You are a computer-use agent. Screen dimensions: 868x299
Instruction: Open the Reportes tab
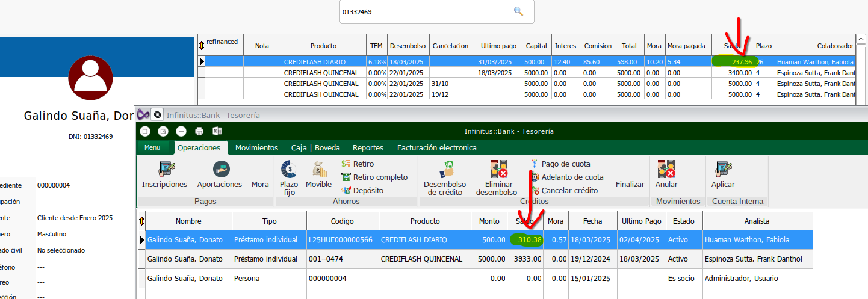368,147
